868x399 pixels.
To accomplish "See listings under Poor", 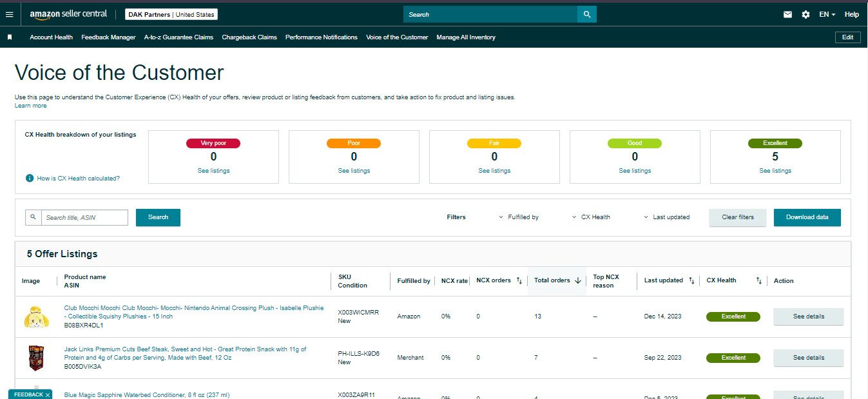I will tap(354, 171).
